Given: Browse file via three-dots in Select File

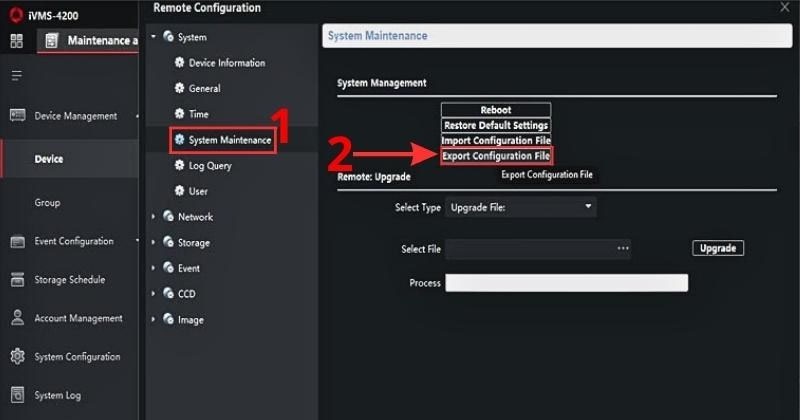Looking at the screenshot, I should click(623, 248).
